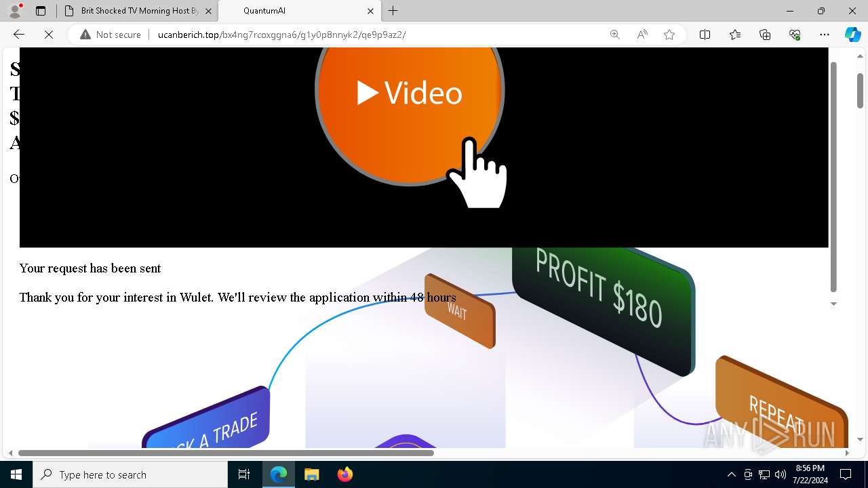Screen dimensions: 868x488
Task: Open the Copilot sidebar
Action: pyautogui.click(x=852, y=35)
